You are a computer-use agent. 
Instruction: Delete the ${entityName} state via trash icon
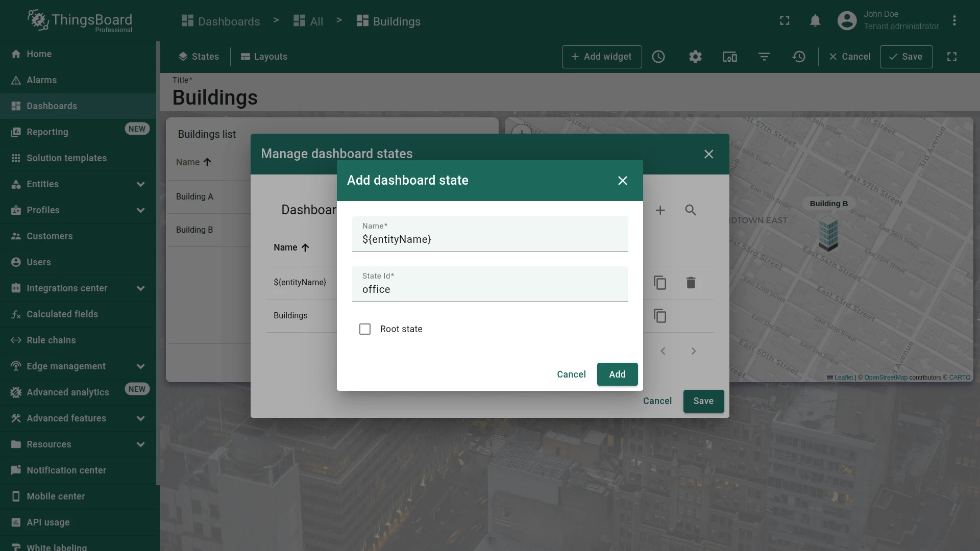click(x=691, y=283)
